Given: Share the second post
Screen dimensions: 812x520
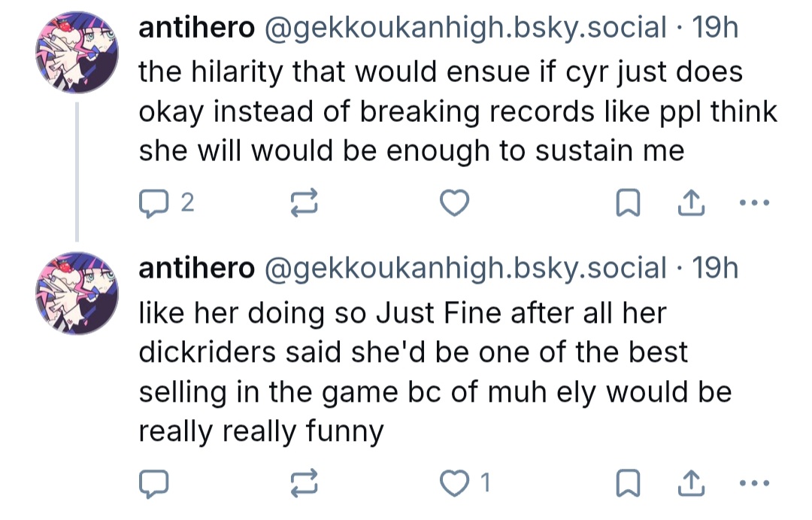Looking at the screenshot, I should click(691, 483).
